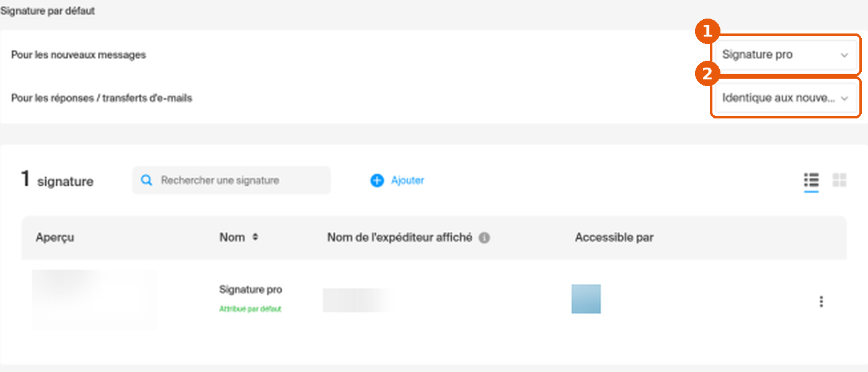Open the new messages signature dropdown
The height and width of the screenshot is (372, 868).
point(786,55)
